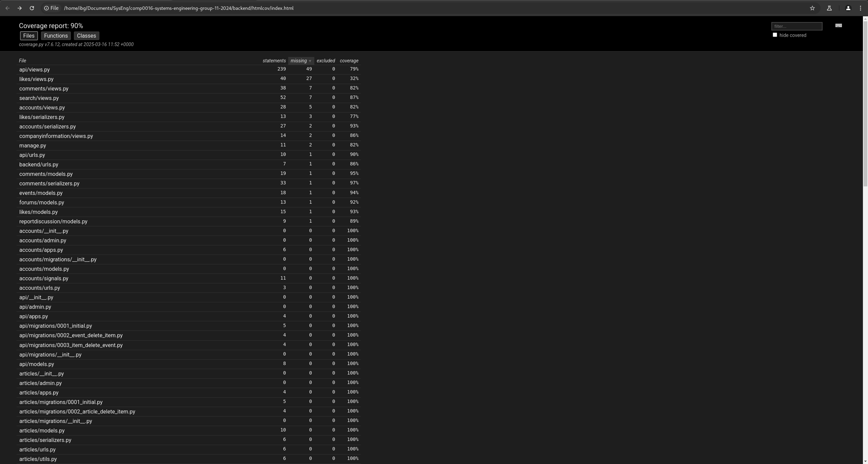This screenshot has width=868, height=464.
Task: Switch to the Functions tab
Action: (x=56, y=36)
